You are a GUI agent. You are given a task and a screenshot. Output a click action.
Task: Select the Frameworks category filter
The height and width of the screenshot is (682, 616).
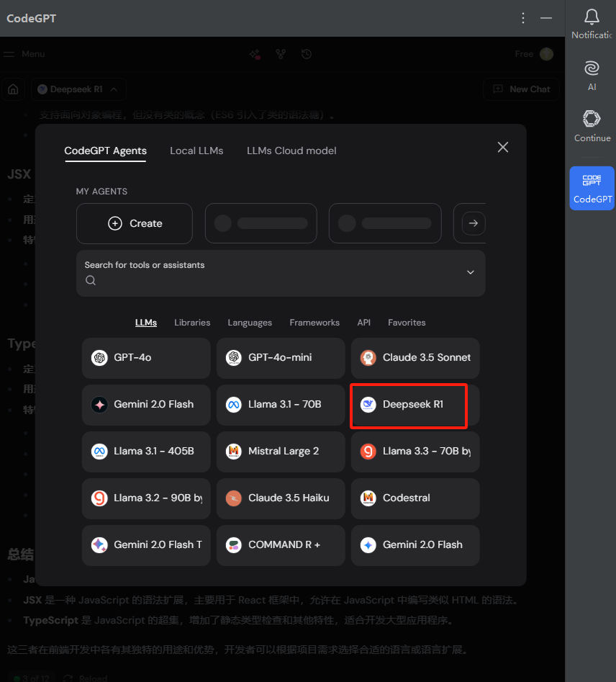pos(314,323)
